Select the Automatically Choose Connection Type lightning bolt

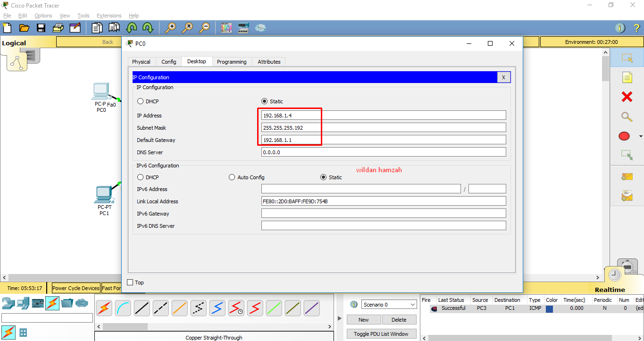(x=104, y=308)
